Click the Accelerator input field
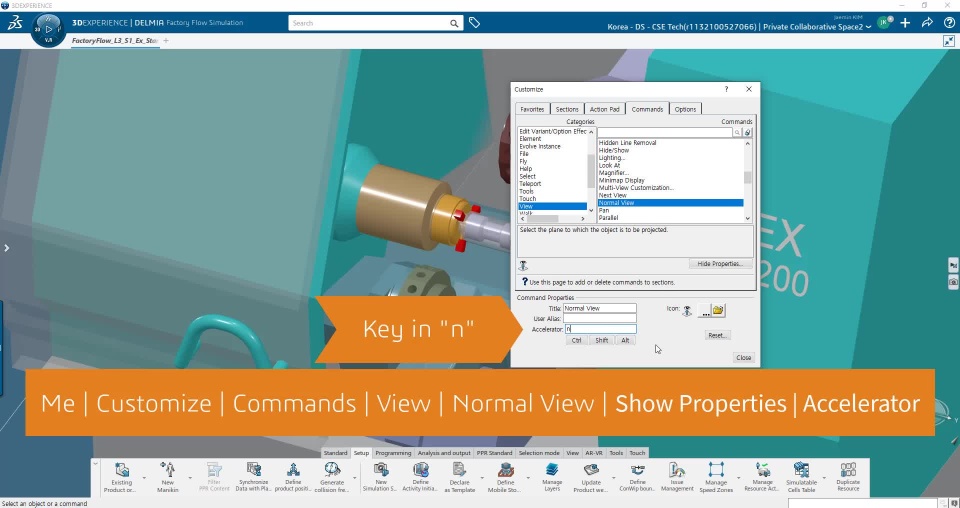Screen dimensions: 960x508 [600, 329]
